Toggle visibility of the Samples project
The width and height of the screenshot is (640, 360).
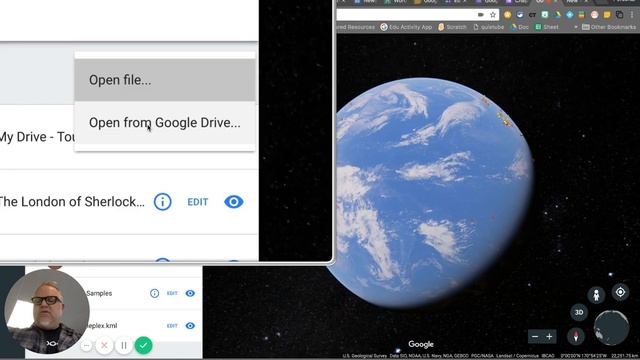pos(190,293)
